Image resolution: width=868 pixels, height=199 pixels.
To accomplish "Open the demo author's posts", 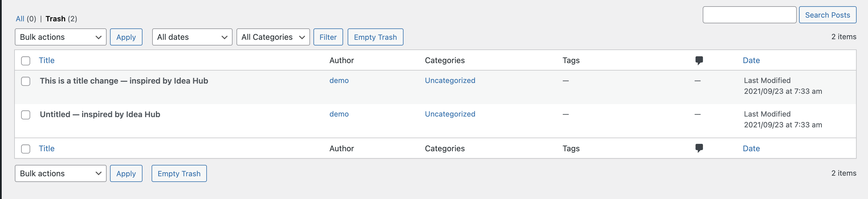I will [339, 80].
